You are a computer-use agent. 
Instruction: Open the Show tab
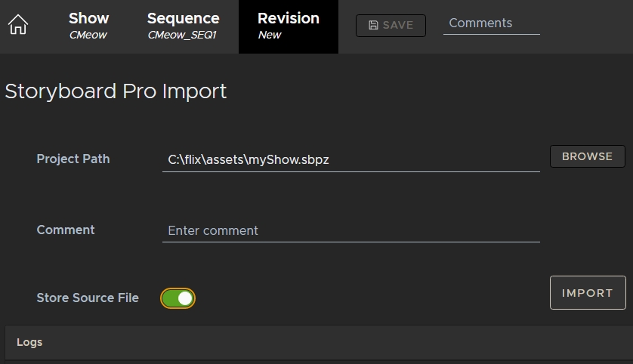[x=88, y=18]
